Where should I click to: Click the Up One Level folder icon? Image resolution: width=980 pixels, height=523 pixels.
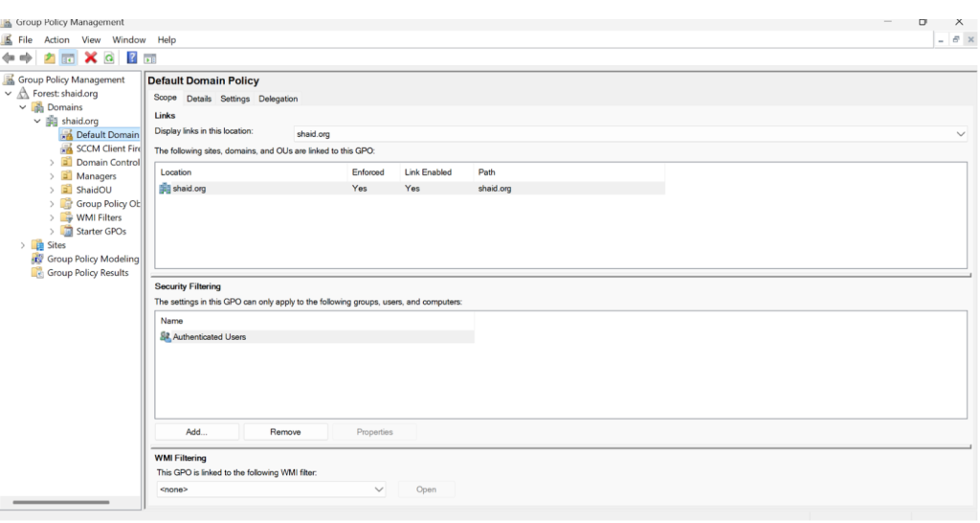coord(50,58)
